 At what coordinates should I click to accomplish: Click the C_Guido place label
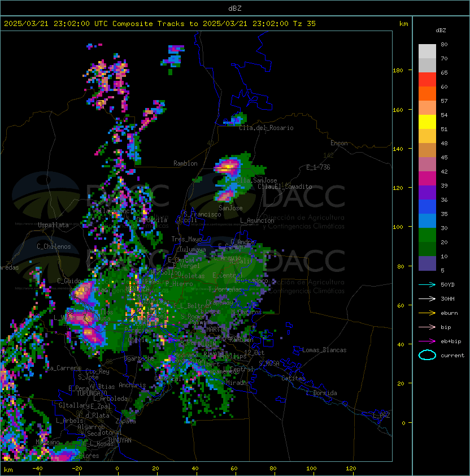click(x=69, y=281)
